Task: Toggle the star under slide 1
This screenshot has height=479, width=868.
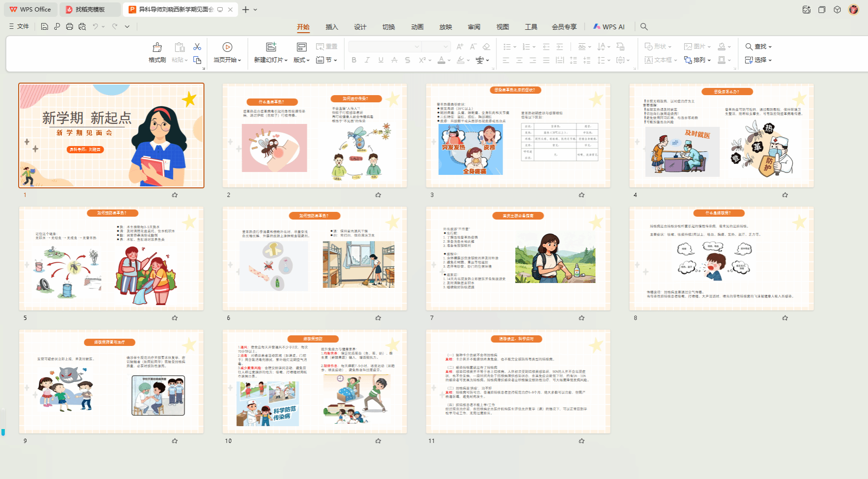Action: tap(175, 195)
